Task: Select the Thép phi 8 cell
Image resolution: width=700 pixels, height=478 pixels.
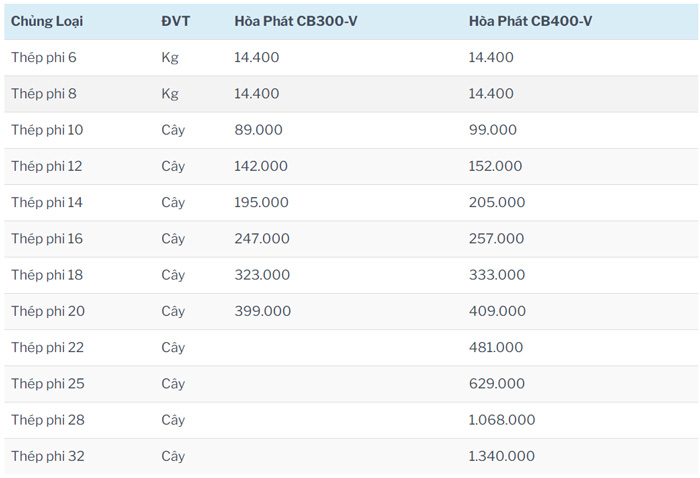Action: pyautogui.click(x=43, y=94)
